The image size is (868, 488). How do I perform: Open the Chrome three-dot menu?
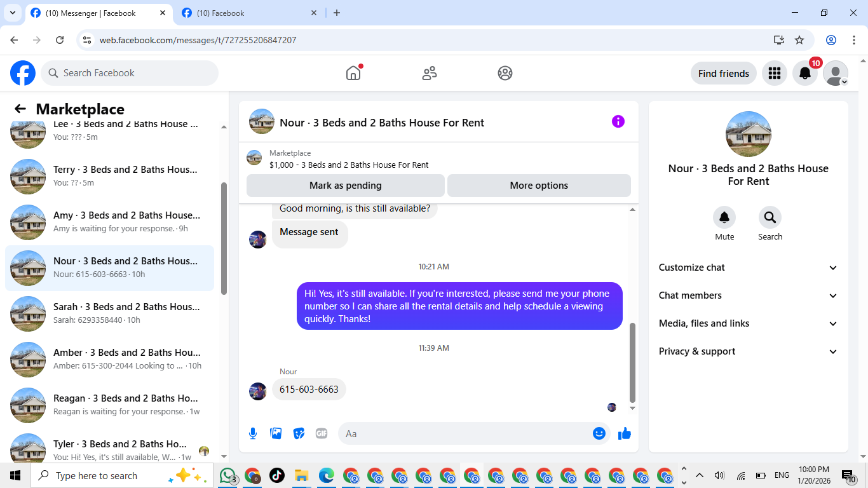853,40
